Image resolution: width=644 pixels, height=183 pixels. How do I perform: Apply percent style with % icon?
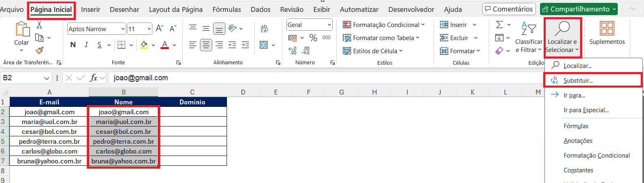coord(313,38)
